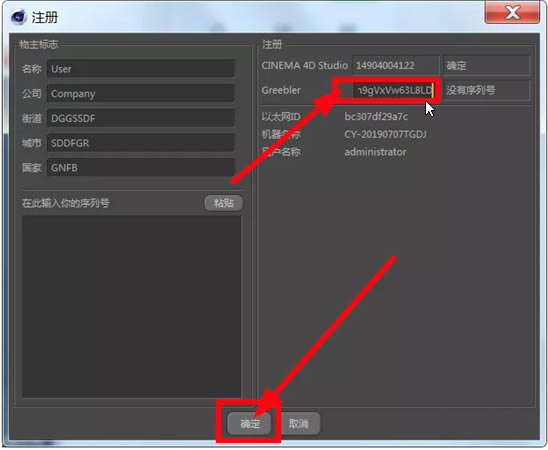Click the 城市 field with SDDFGR
Screen dimensions: 548x450
[140, 143]
